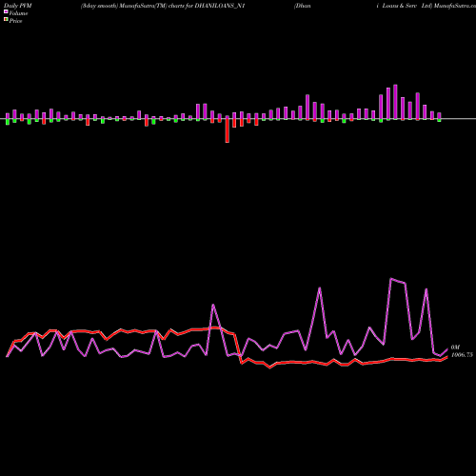
Task: Click the 'Loans & Serv Ltd' title text
Action: (x=407, y=6)
